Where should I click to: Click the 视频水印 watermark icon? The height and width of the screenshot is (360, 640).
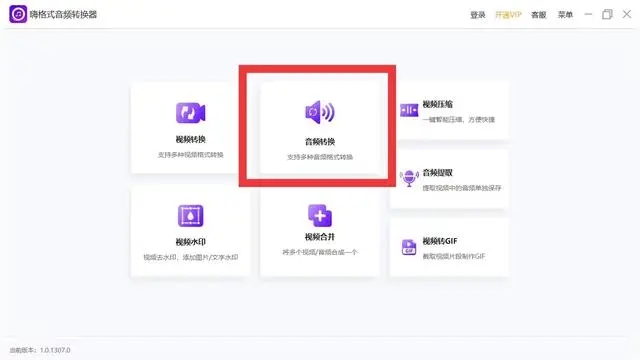[191, 216]
